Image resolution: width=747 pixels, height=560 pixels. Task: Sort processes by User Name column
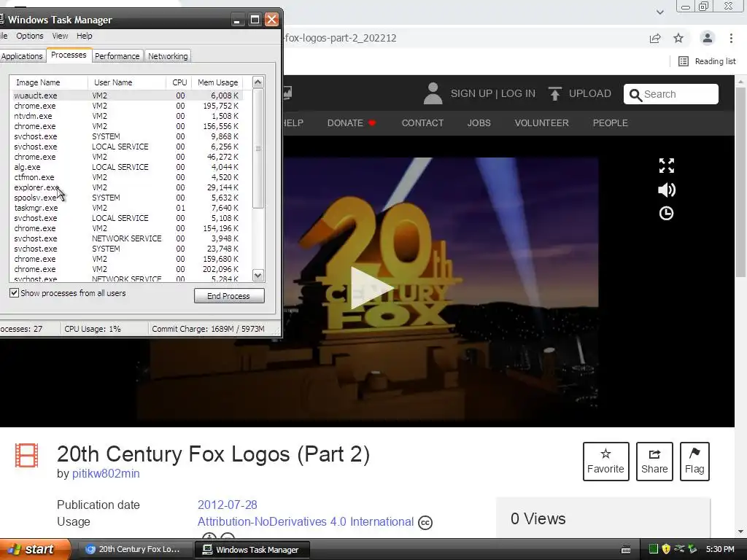[127, 82]
